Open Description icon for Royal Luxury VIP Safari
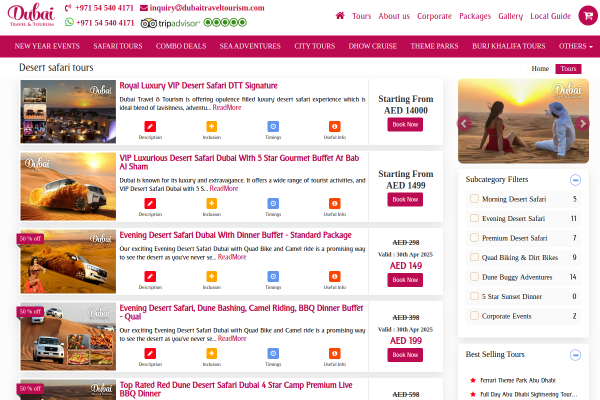Image resolution: width=600 pixels, height=400 pixels. 150,126
